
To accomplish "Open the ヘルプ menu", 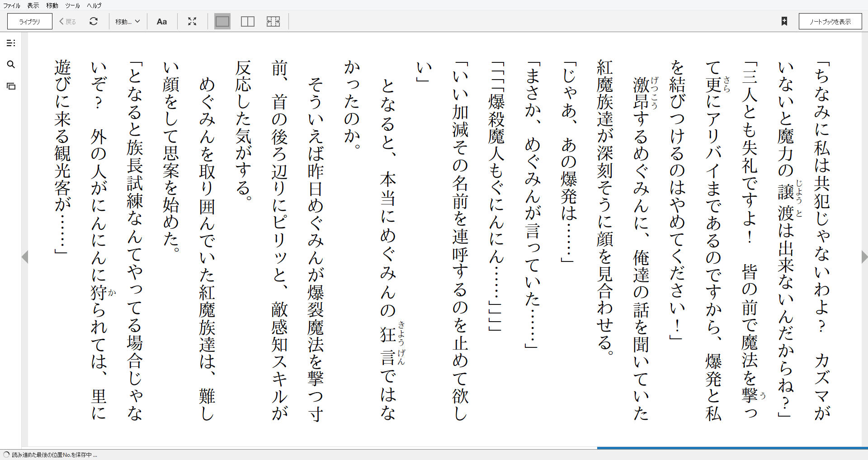I will click(x=94, y=5).
